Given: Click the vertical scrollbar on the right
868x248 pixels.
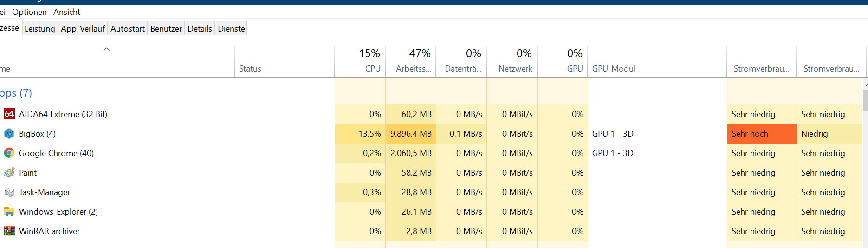Looking at the screenshot, I should point(865,100).
